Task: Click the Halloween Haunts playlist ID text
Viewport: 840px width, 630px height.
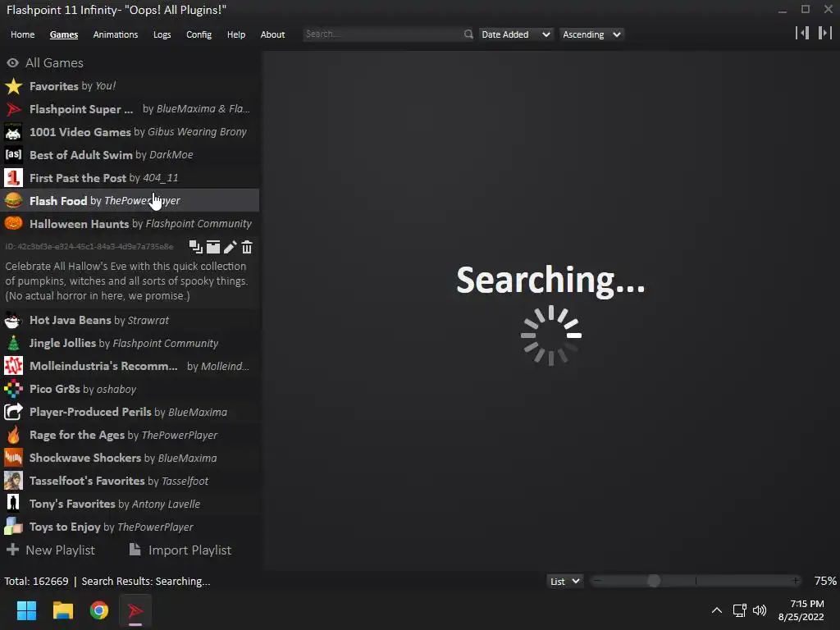Action: [89, 247]
